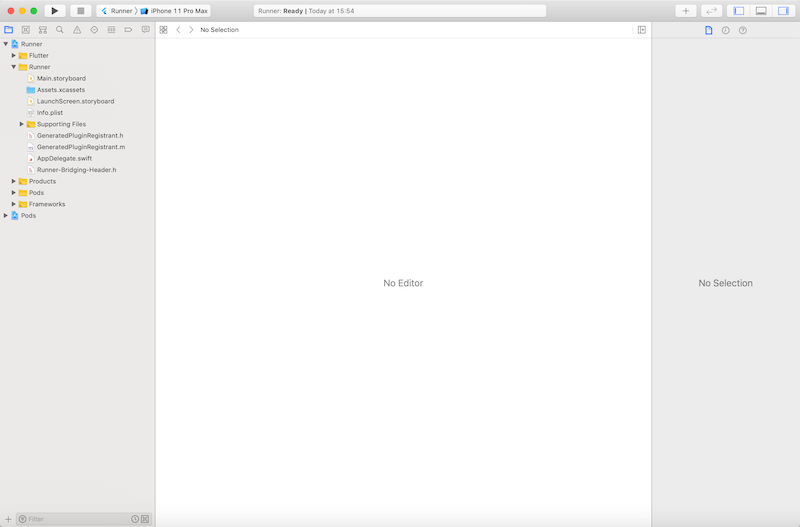Screen dimensions: 800x527
Task: Show the History inspector
Action: [726, 30]
